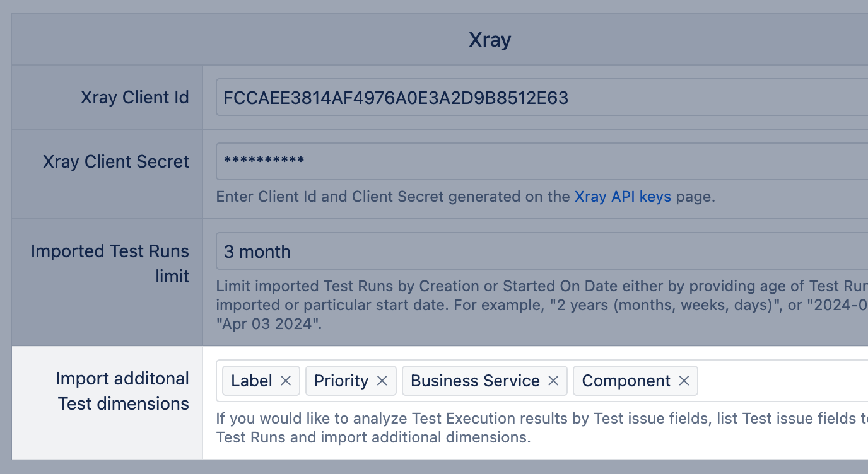
Task: Open the Xray API keys link
Action: pyautogui.click(x=623, y=197)
